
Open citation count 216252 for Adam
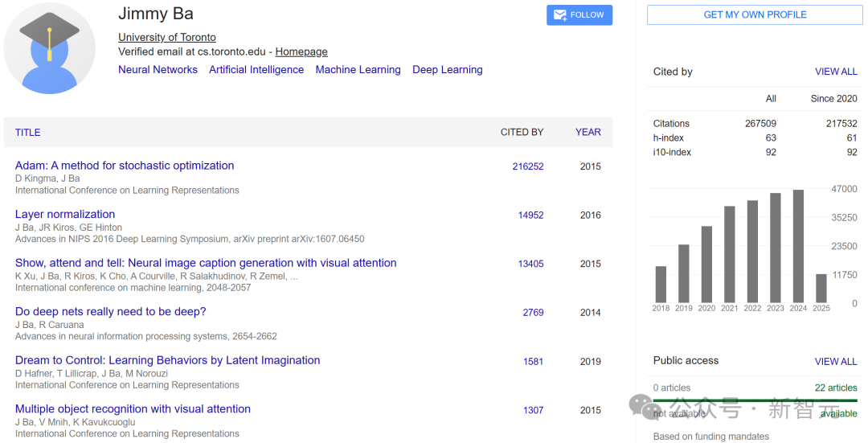[528, 167]
